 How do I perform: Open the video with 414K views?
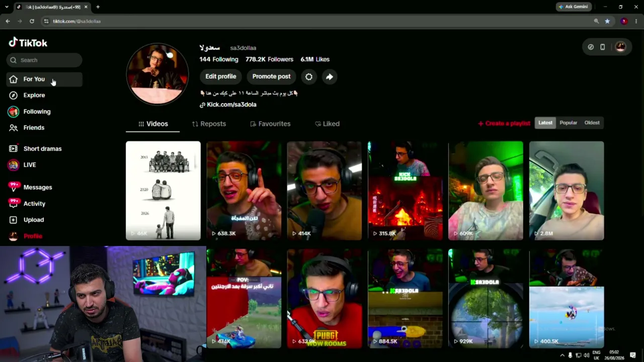pos(325,191)
